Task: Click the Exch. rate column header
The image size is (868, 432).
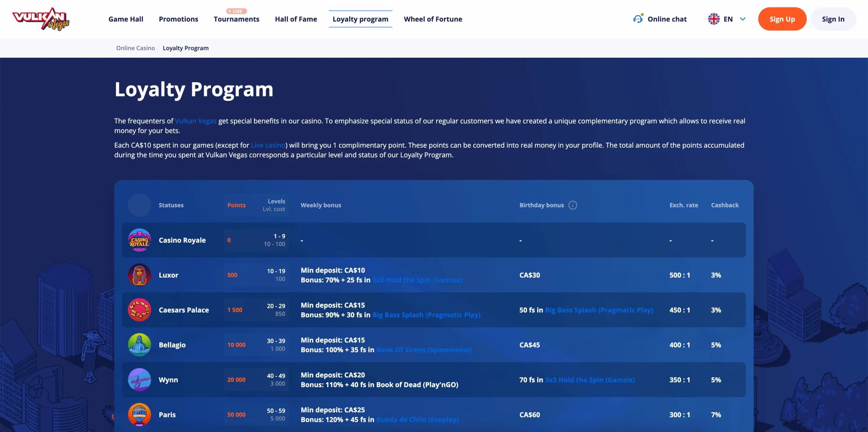Action: [684, 205]
